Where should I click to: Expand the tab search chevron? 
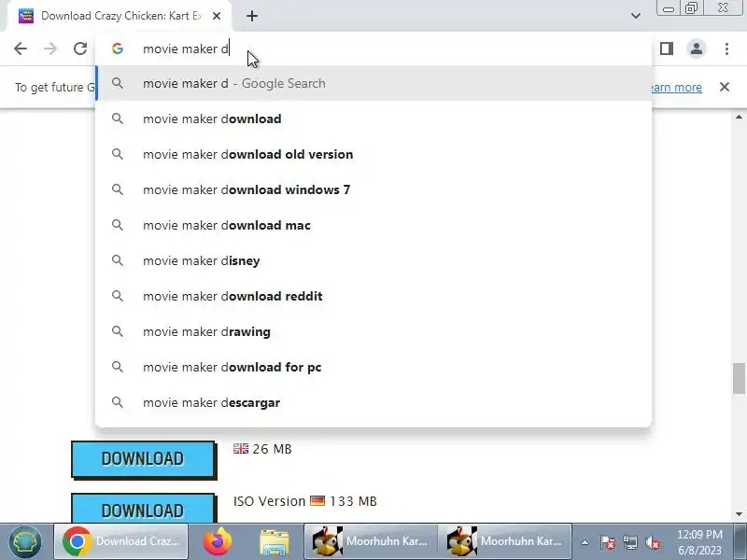636,16
